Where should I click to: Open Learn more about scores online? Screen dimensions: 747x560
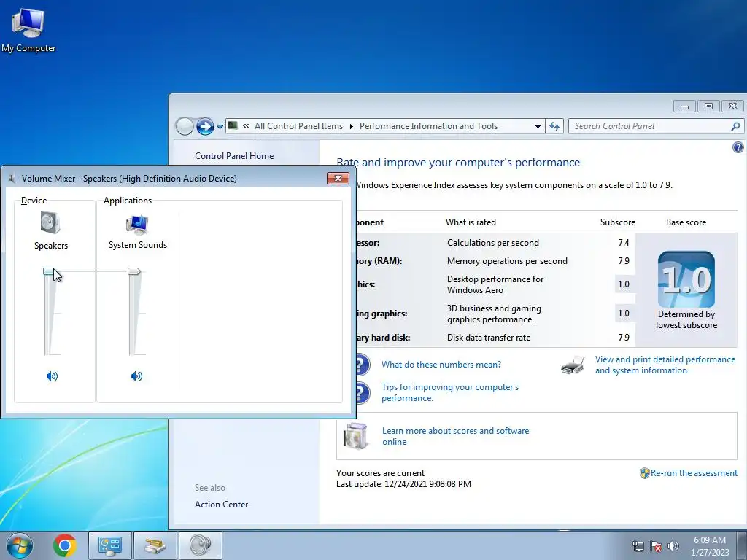pyautogui.click(x=455, y=436)
